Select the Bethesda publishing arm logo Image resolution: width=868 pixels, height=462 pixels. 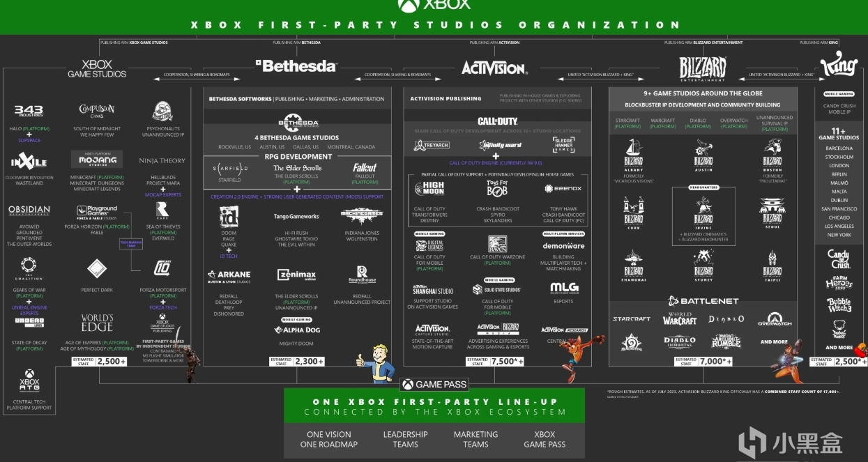(x=296, y=66)
